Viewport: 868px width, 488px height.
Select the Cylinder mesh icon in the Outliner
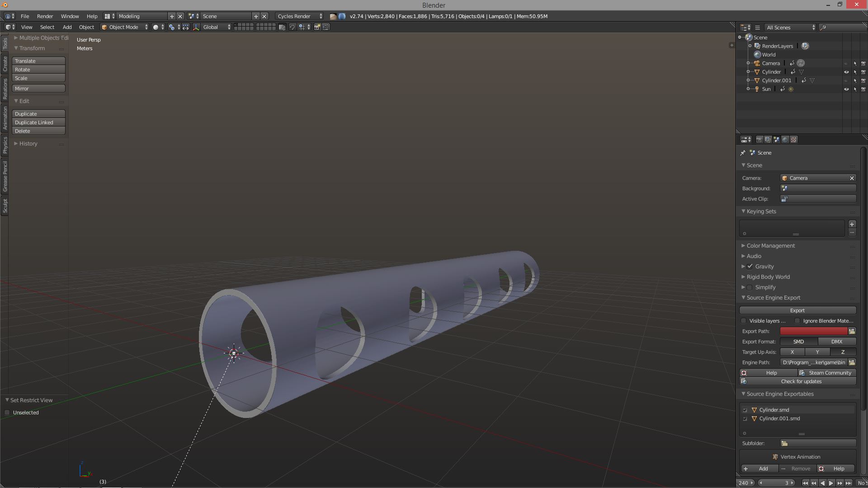pos(757,72)
